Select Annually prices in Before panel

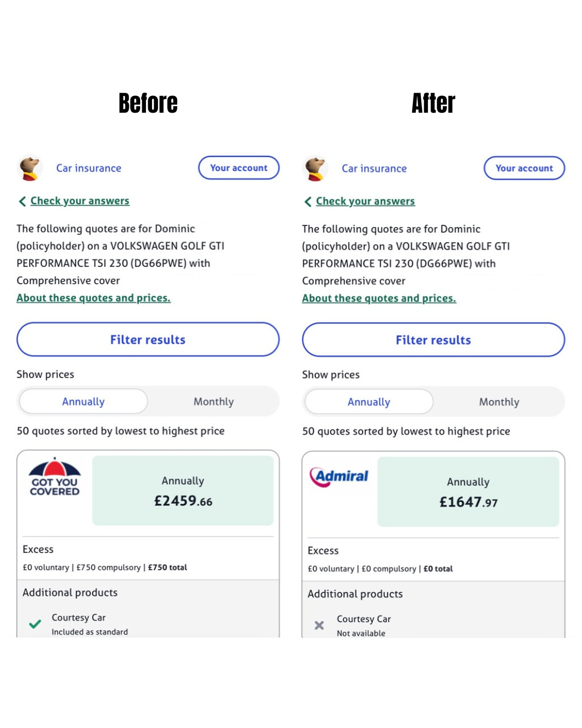[84, 402]
